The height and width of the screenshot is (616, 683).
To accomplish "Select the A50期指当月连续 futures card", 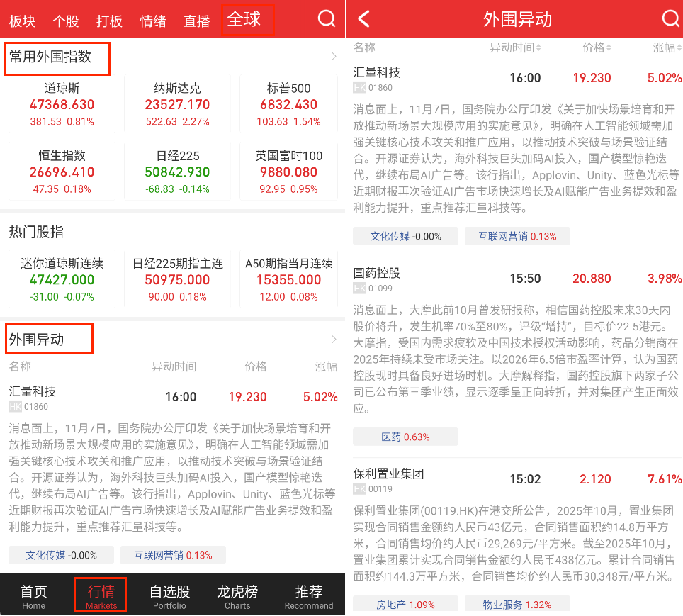I will 288,279.
